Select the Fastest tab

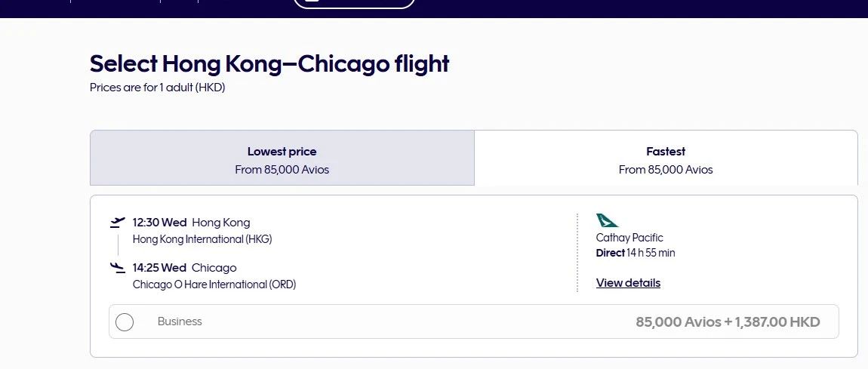pos(665,159)
